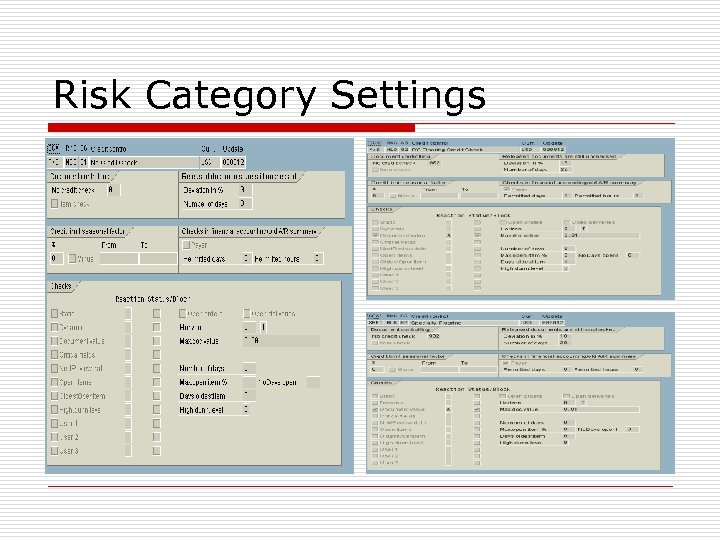This screenshot has height=540, width=720.
Task: Enable Open orders checkbox in left panel
Action: (x=182, y=314)
